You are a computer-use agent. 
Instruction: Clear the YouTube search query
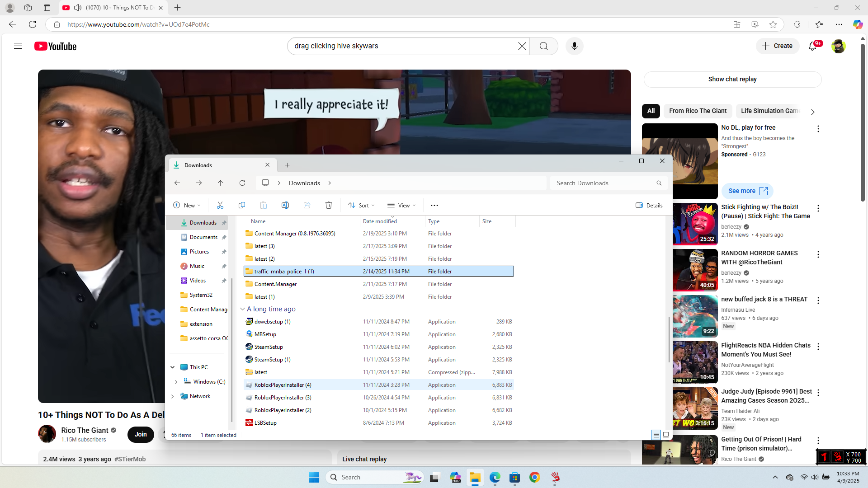tap(522, 46)
